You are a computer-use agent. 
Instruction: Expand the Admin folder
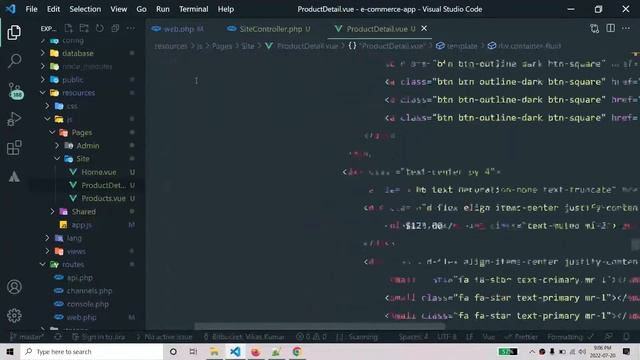[x=88, y=145]
